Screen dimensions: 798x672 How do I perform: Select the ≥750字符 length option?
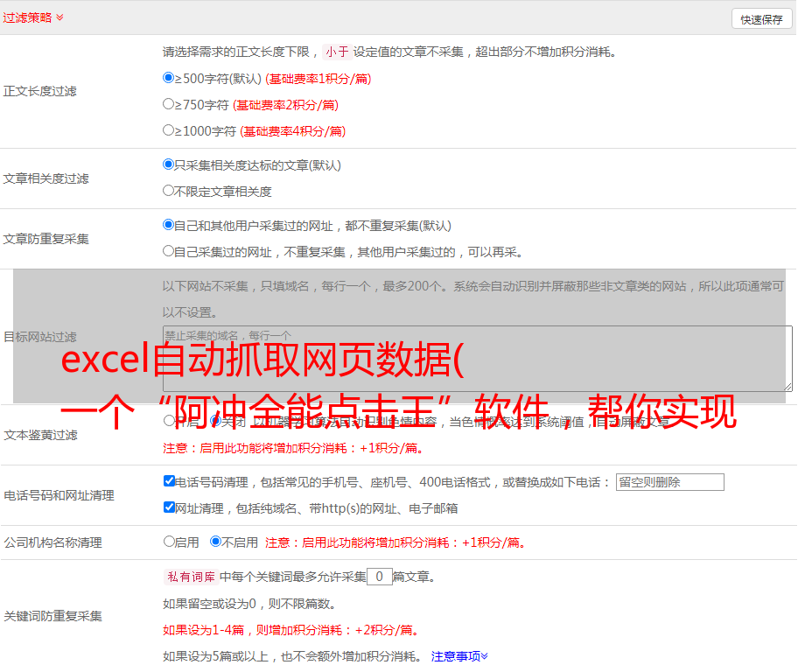pyautogui.click(x=169, y=104)
